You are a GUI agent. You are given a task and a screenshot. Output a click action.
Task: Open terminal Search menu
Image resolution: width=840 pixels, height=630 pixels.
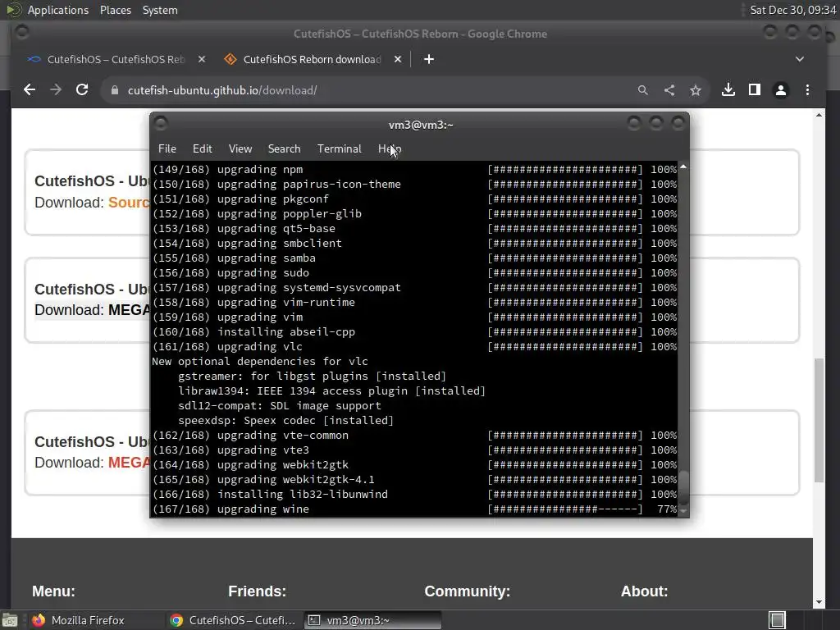[284, 149]
